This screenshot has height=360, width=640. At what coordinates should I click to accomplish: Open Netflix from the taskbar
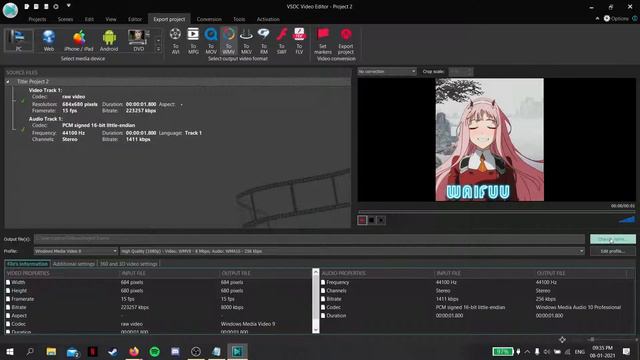tap(93, 351)
